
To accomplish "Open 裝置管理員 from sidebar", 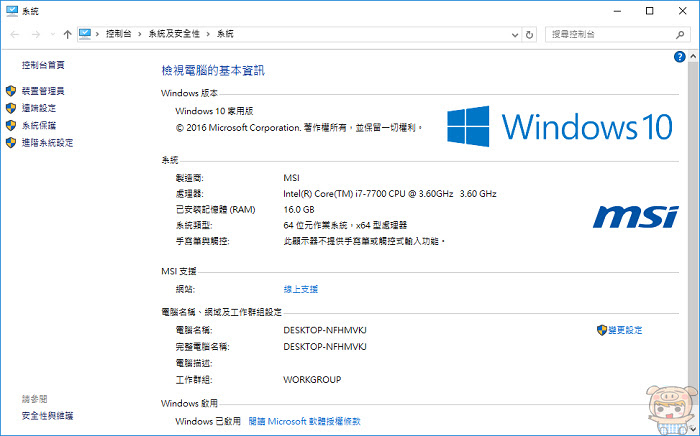I will 43,91.
